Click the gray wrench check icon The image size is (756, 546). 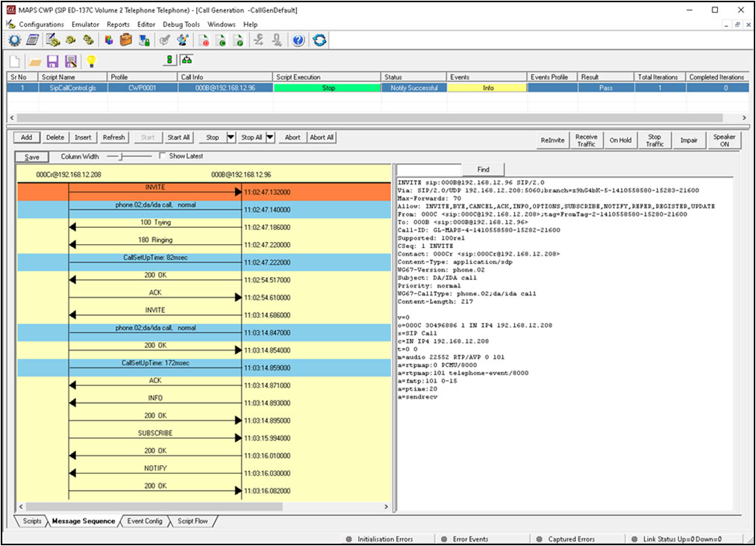coord(165,40)
